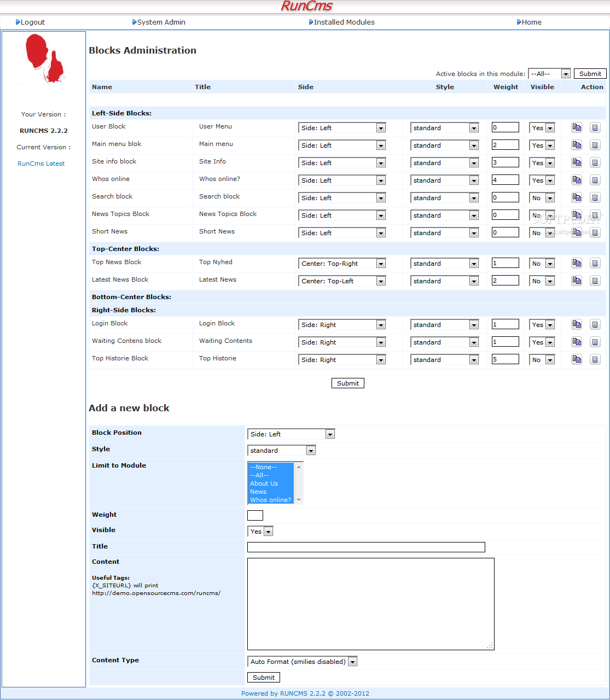This screenshot has height=700, width=610.
Task: Select About Us in Limit to Module list
Action: tap(271, 483)
